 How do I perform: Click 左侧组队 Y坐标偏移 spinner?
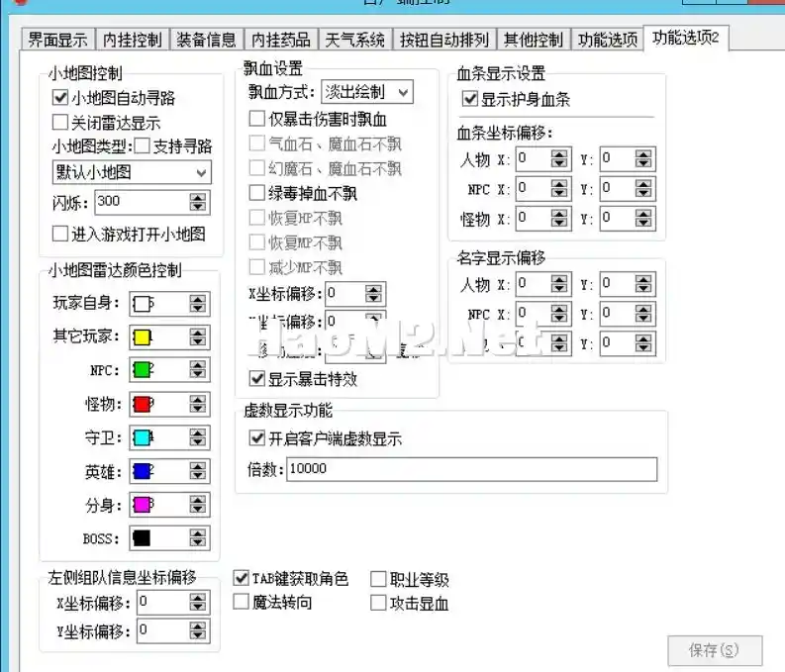tap(198, 631)
